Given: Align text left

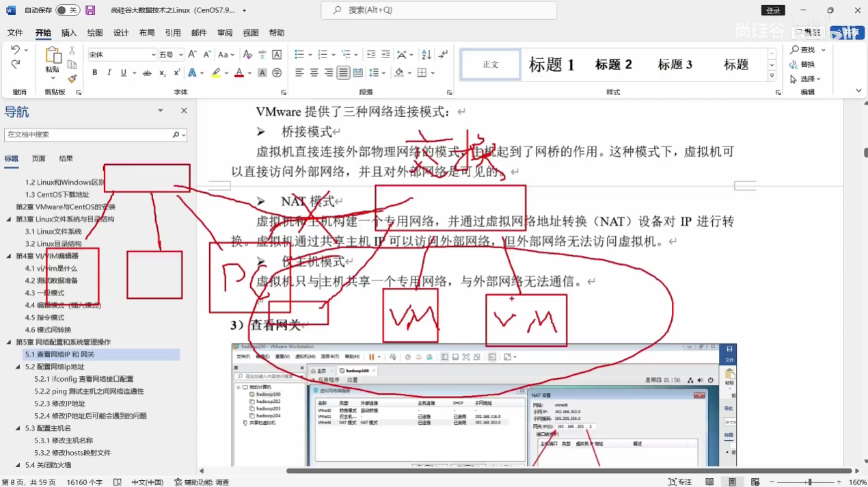Looking at the screenshot, I should click(299, 73).
